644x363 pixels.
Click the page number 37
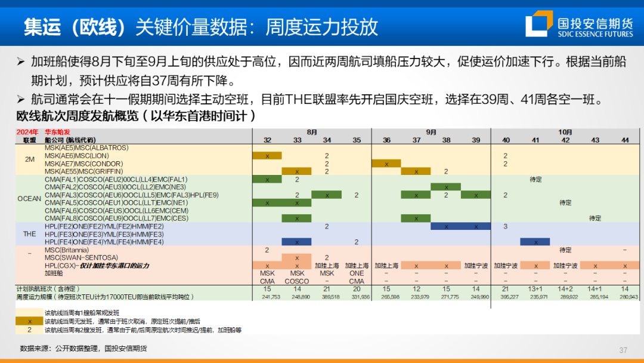pos(623,350)
